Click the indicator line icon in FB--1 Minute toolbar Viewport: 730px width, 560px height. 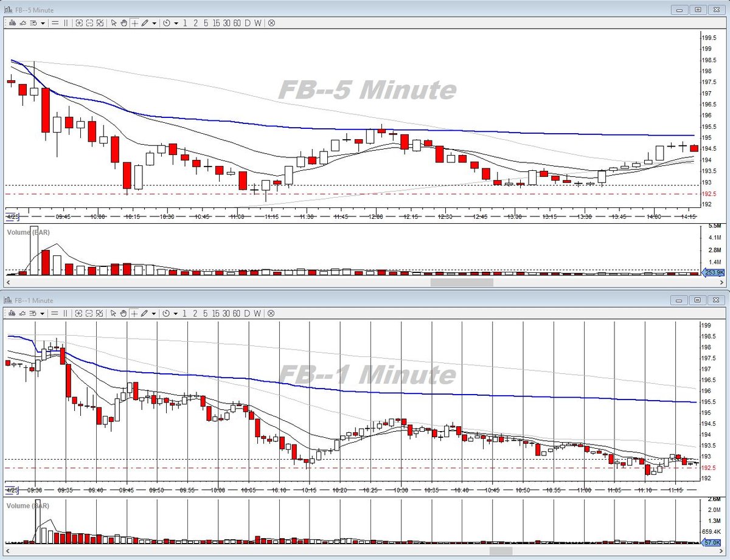(x=23, y=313)
